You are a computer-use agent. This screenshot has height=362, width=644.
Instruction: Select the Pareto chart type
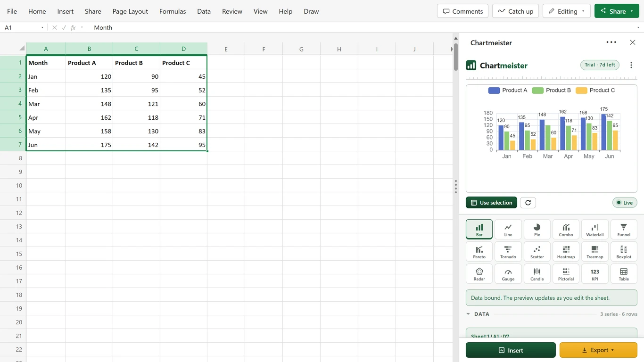[479, 252]
